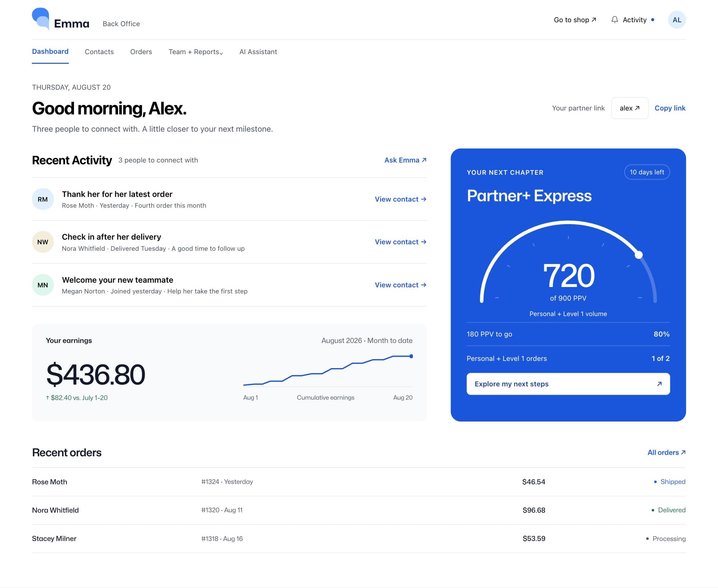The width and height of the screenshot is (718, 588).
Task: Click order number #1324 · Yesterday
Action: (227, 482)
